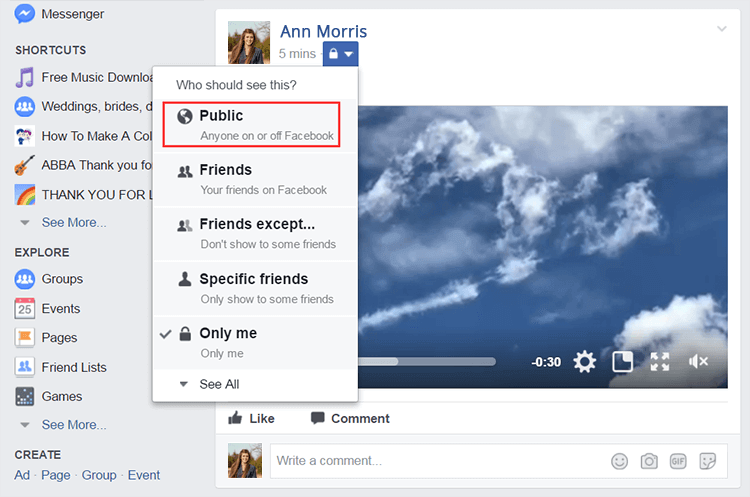Expand See More... under Shortcuts
Viewport: 750px width, 497px height.
(74, 222)
